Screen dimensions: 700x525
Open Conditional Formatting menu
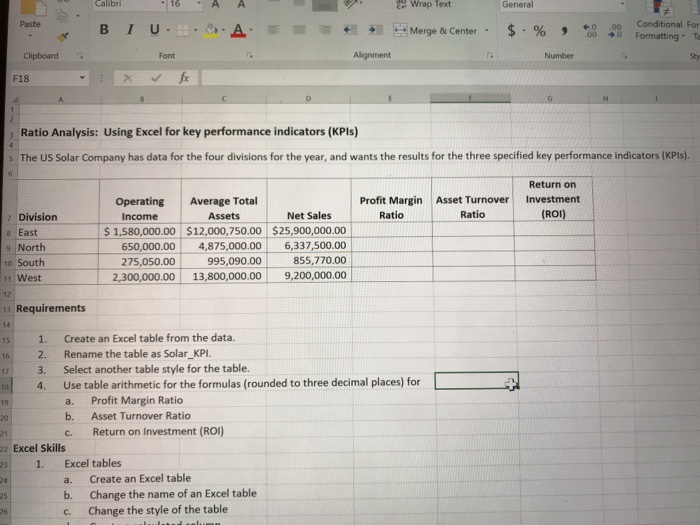(x=659, y=22)
